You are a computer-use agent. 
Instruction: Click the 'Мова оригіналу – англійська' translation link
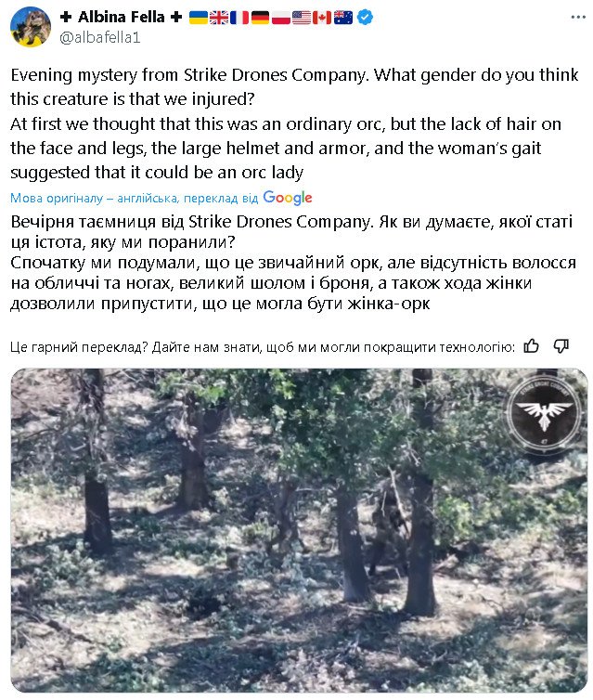click(95, 199)
